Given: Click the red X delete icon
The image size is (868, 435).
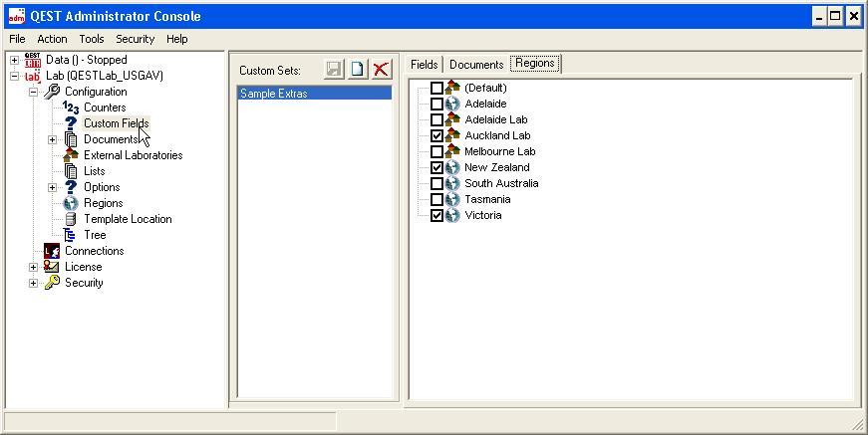Looking at the screenshot, I should click(x=381, y=70).
